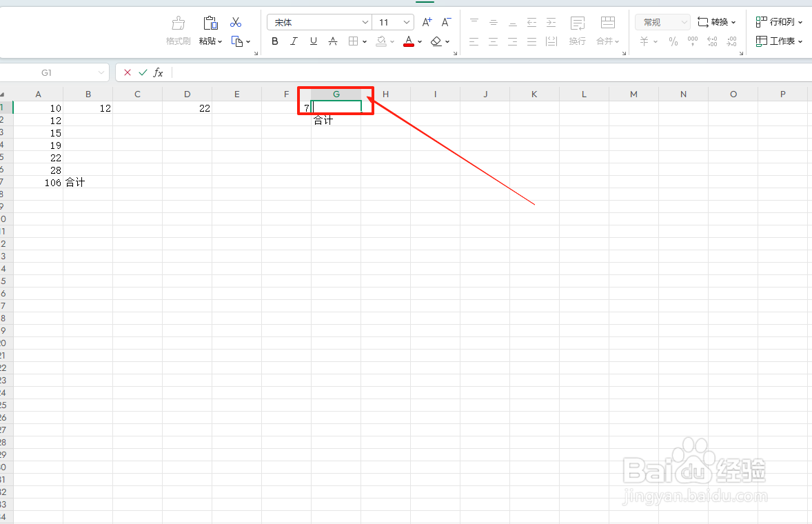Toggle Wrap Text (换行)
812x524 pixels.
coord(578,30)
